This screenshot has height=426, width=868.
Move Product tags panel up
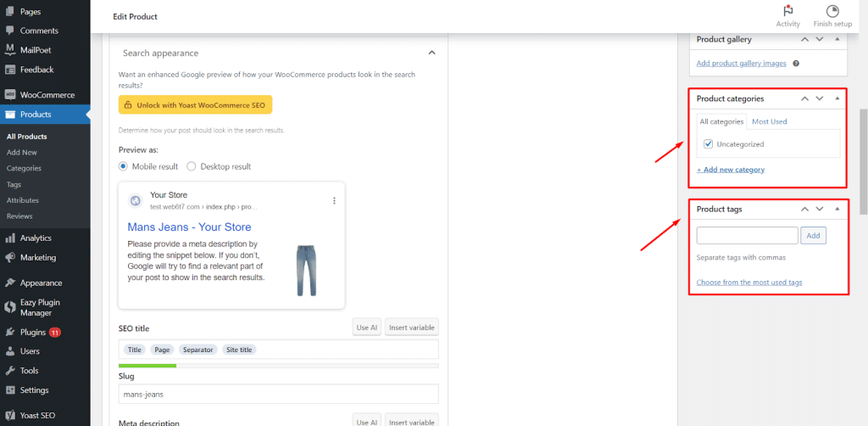[805, 210]
